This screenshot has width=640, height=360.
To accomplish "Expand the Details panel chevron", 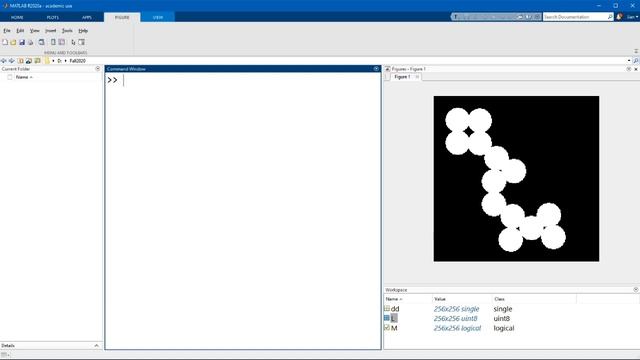I will (x=96, y=345).
